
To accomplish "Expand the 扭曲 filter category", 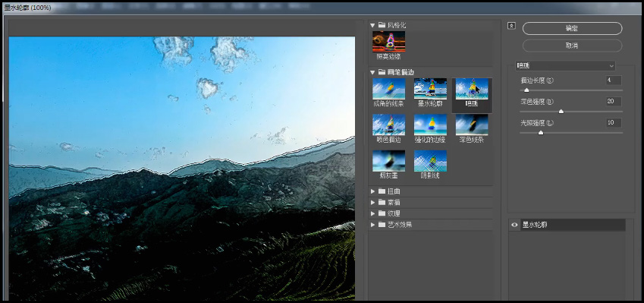I will tap(372, 191).
